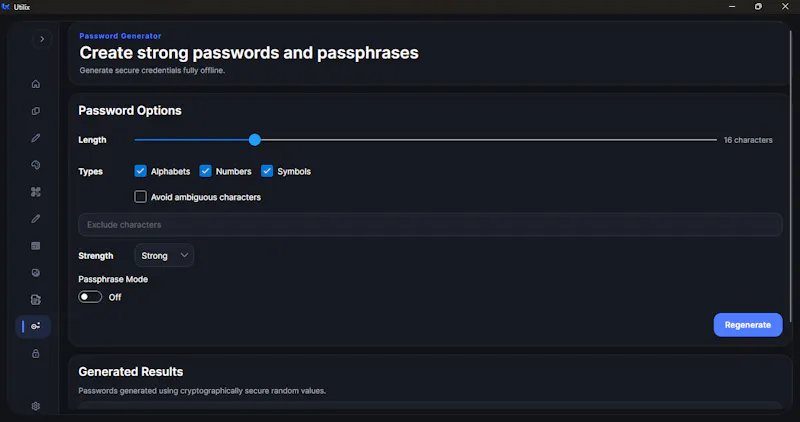
Task: Click the Regenerate button
Action: pos(747,325)
